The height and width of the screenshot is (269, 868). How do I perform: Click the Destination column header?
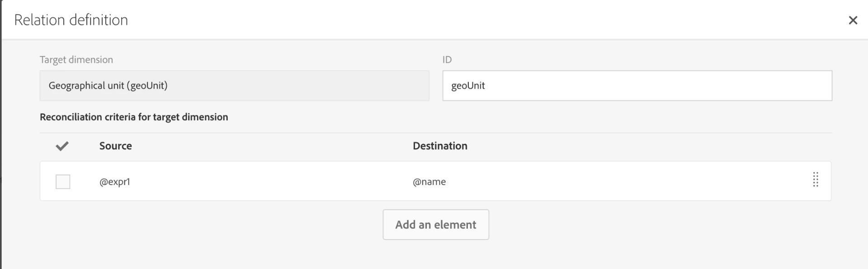click(x=440, y=146)
